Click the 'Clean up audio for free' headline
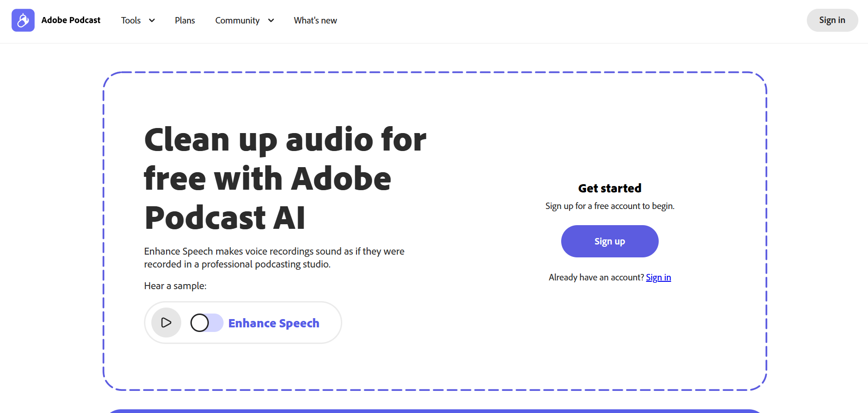868x413 pixels. tap(285, 178)
